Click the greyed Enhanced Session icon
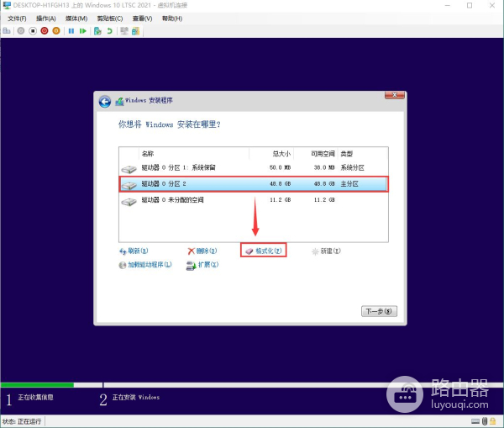The image size is (504, 428). 124,31
